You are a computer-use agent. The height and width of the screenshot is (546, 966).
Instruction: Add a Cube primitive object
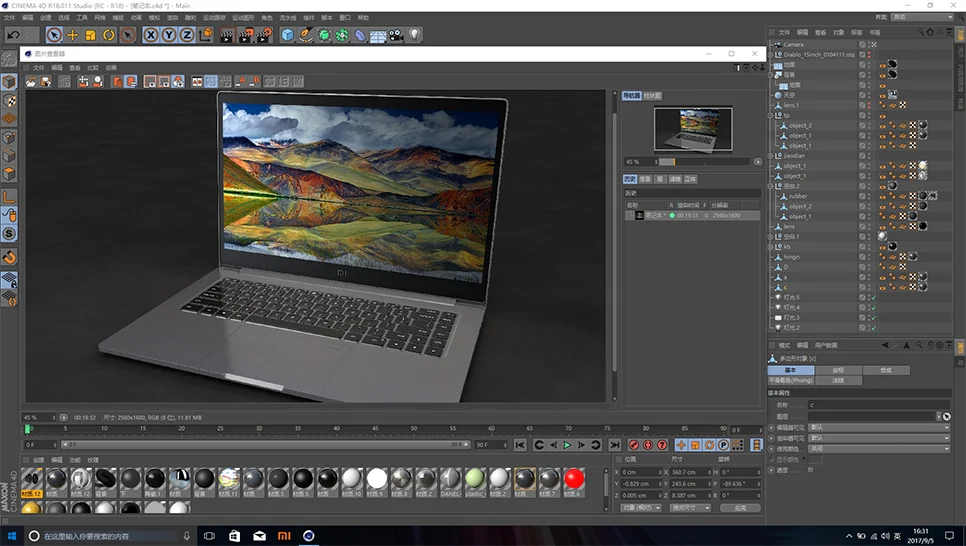(288, 35)
